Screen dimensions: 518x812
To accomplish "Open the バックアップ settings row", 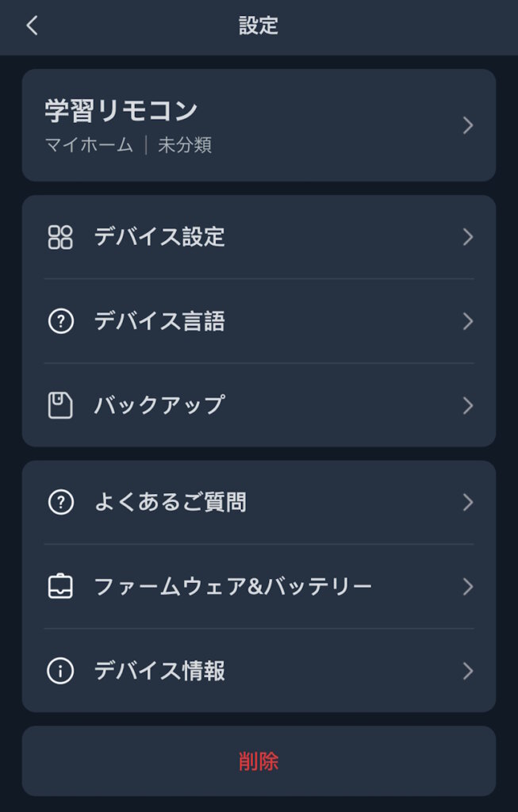I will click(x=259, y=404).
